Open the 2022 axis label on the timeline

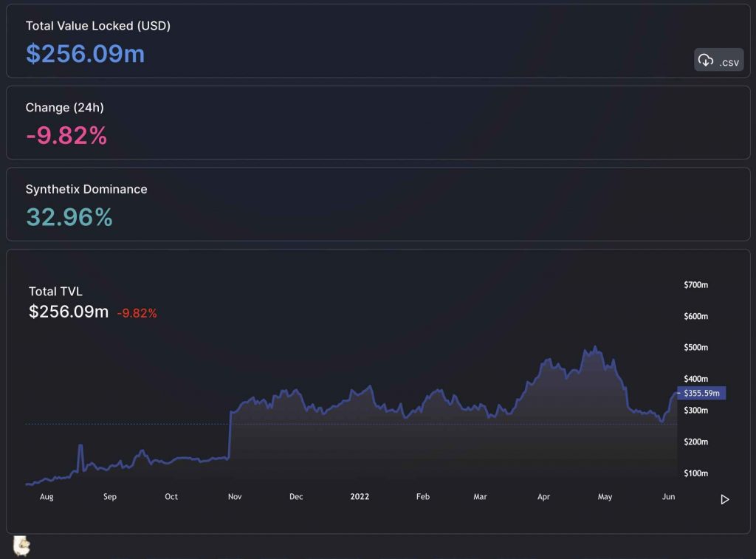pos(360,497)
